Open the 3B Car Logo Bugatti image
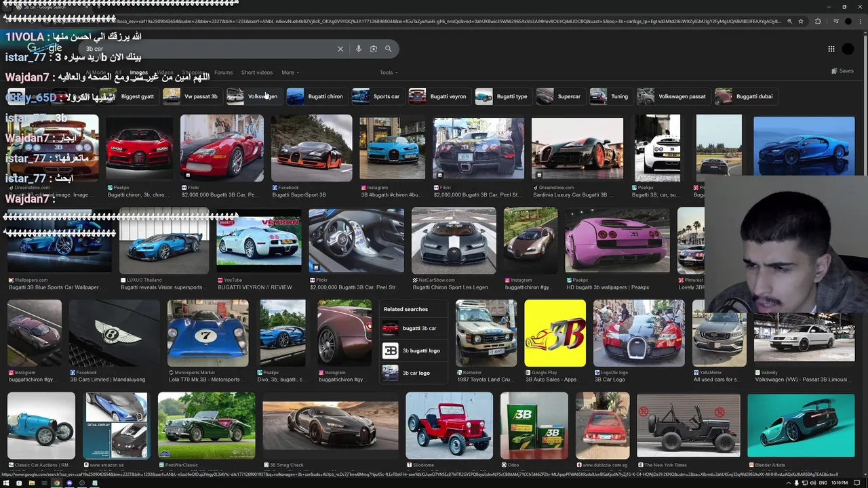Image resolution: width=868 pixels, height=488 pixels. click(639, 333)
